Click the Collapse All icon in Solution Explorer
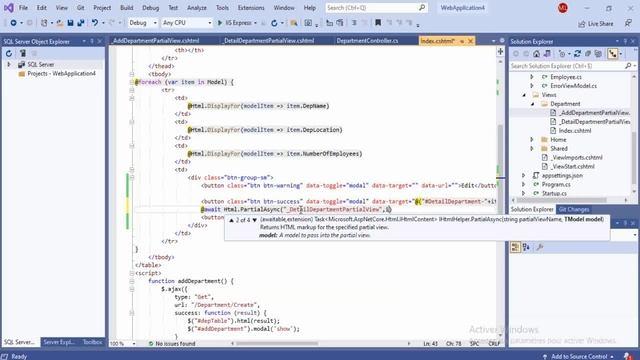This screenshot has width=640, height=360. [588, 54]
